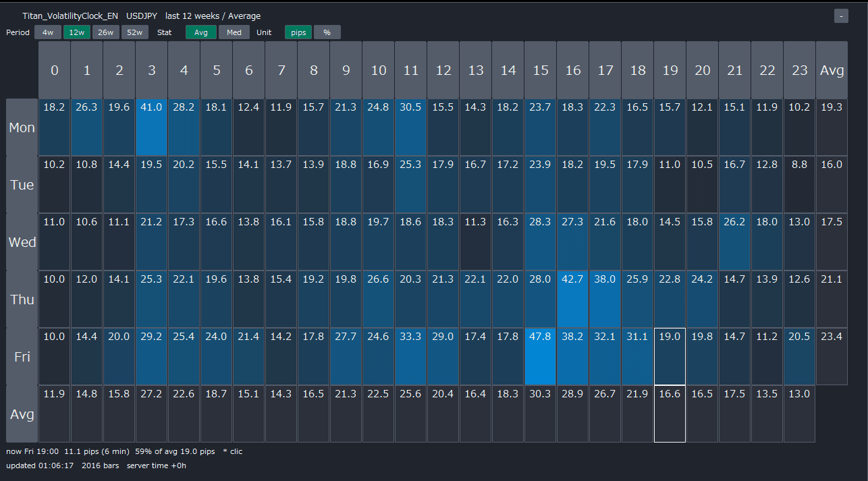
Task: Click hour 23 column header
Action: tap(800, 70)
